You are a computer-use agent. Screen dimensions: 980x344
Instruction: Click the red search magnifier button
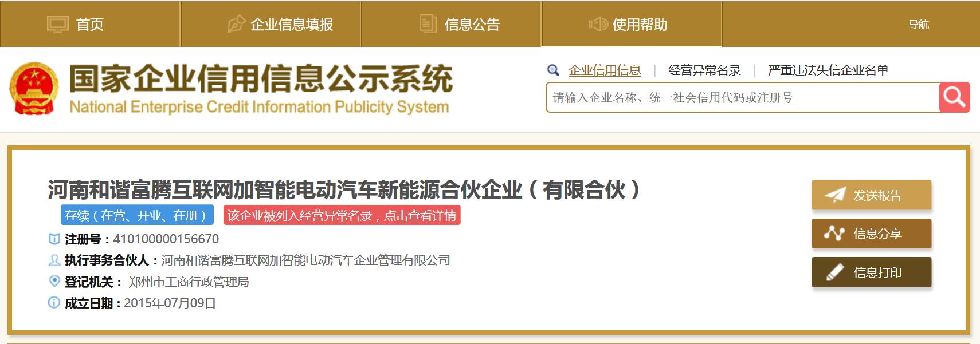click(955, 97)
